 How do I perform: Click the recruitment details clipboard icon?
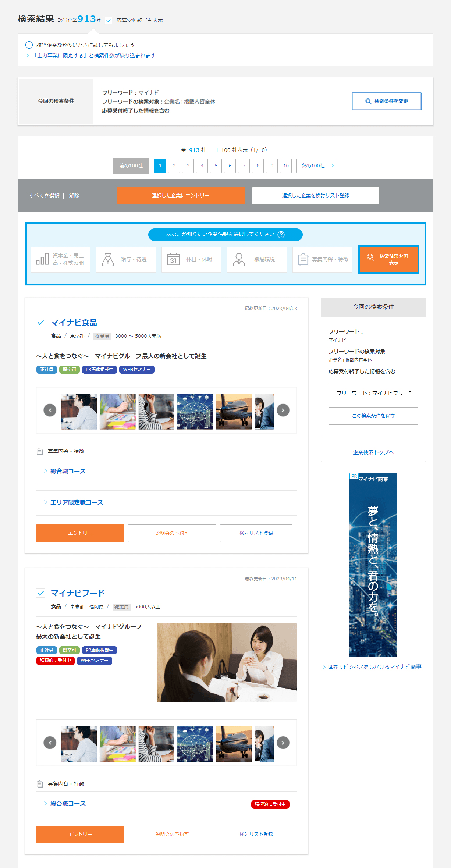304,259
